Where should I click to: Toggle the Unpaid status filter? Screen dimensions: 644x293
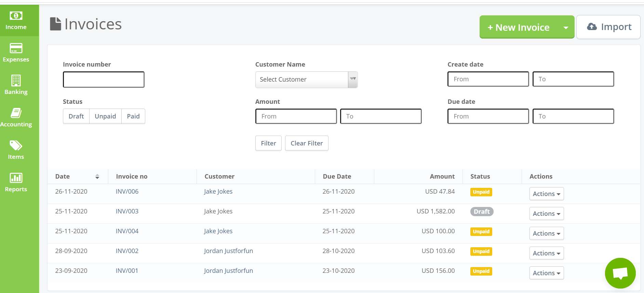[105, 116]
